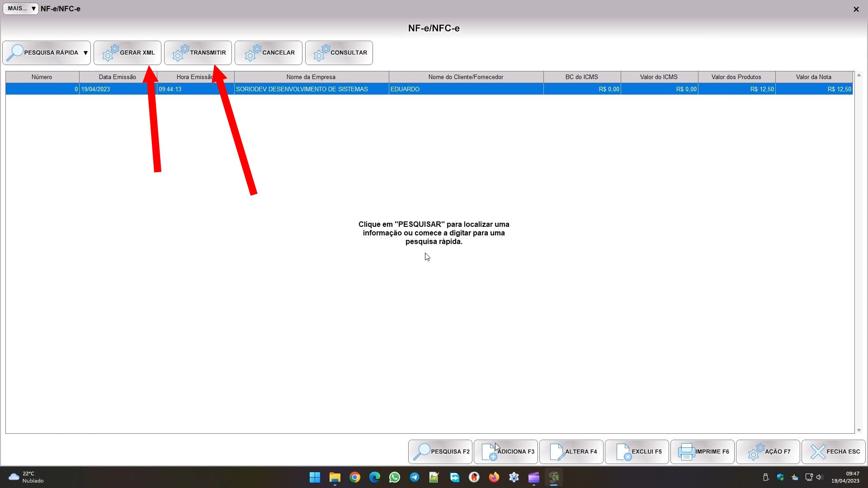Expand the PESQUISA RÁPIDA dropdown arrow
This screenshot has width=868, height=488.
click(85, 53)
